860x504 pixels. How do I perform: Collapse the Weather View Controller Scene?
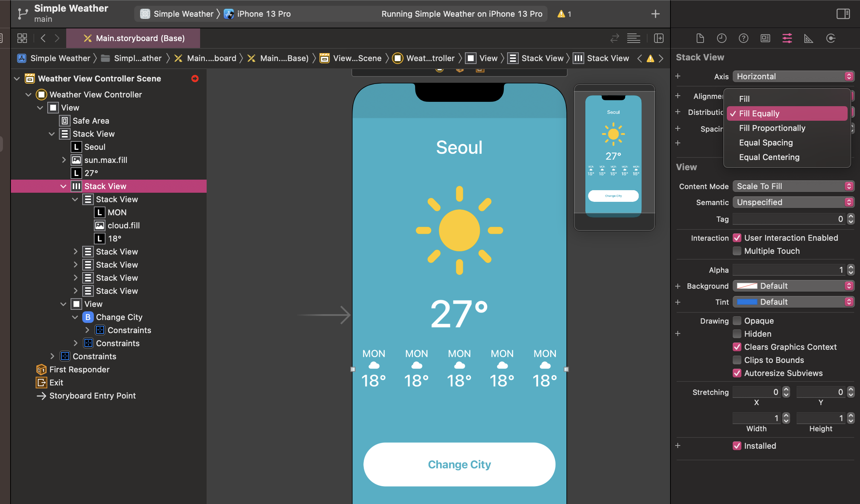click(17, 79)
